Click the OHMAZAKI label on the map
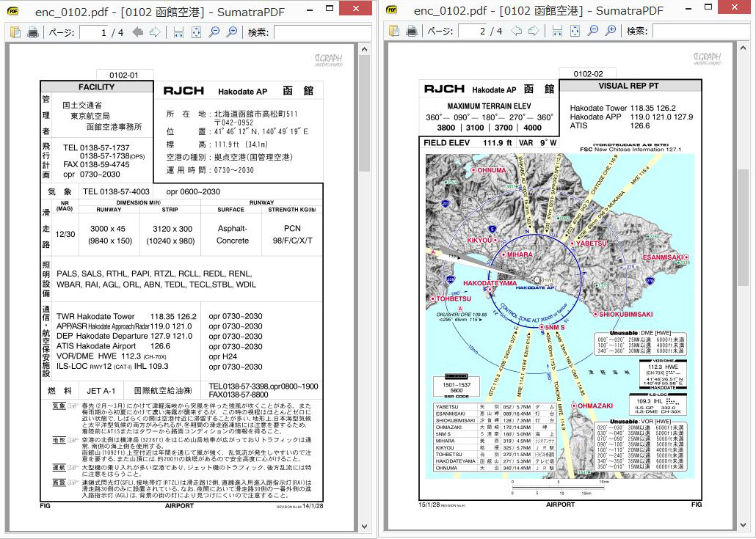Viewport: 756px width, 539px height. point(595,406)
